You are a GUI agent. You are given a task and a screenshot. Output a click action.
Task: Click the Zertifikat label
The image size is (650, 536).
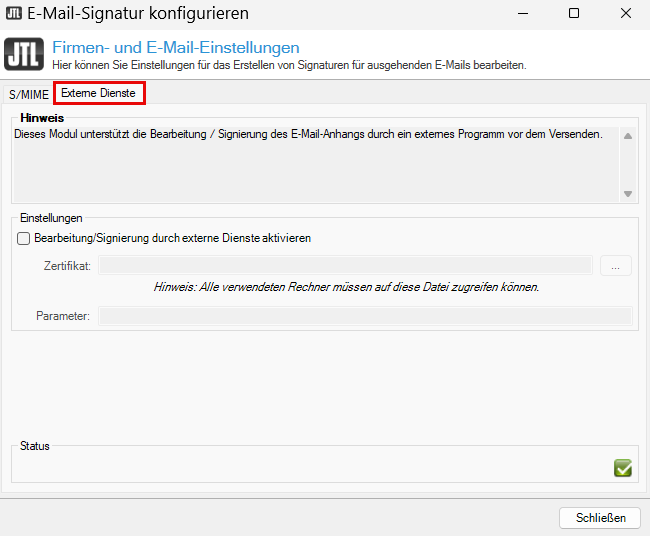click(x=68, y=266)
